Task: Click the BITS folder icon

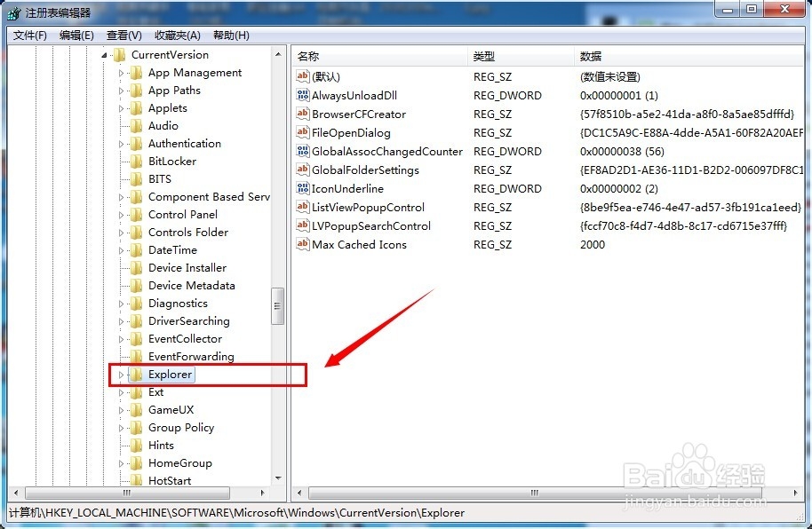Action: (136, 178)
